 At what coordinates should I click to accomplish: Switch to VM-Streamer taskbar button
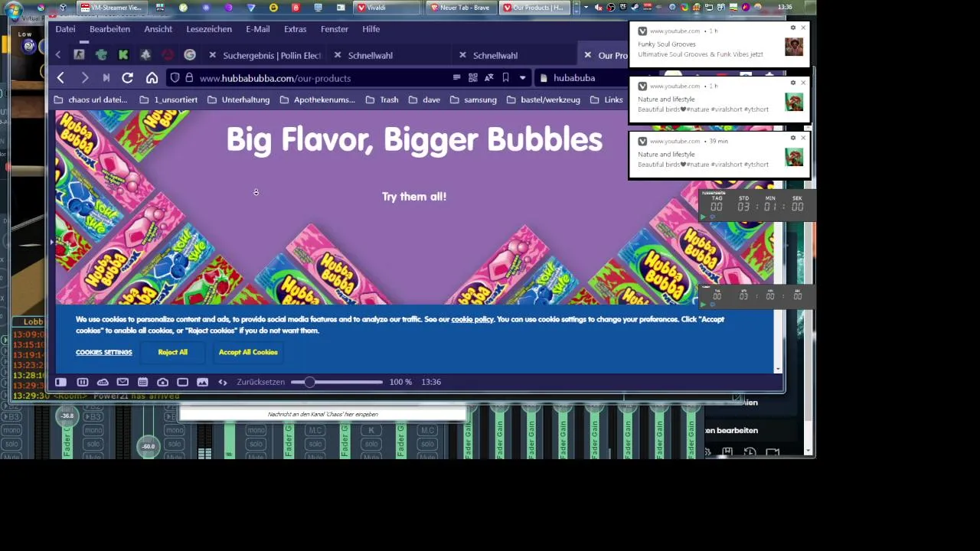point(112,8)
